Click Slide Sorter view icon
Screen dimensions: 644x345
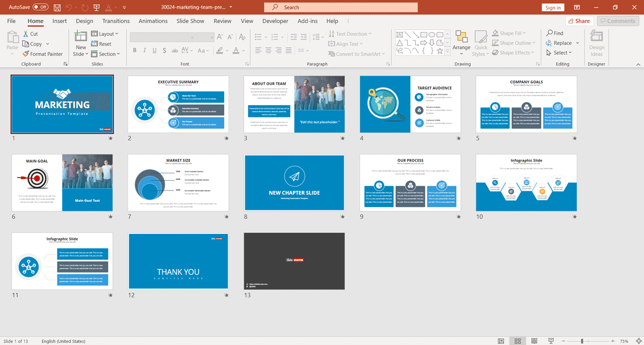tap(517, 341)
